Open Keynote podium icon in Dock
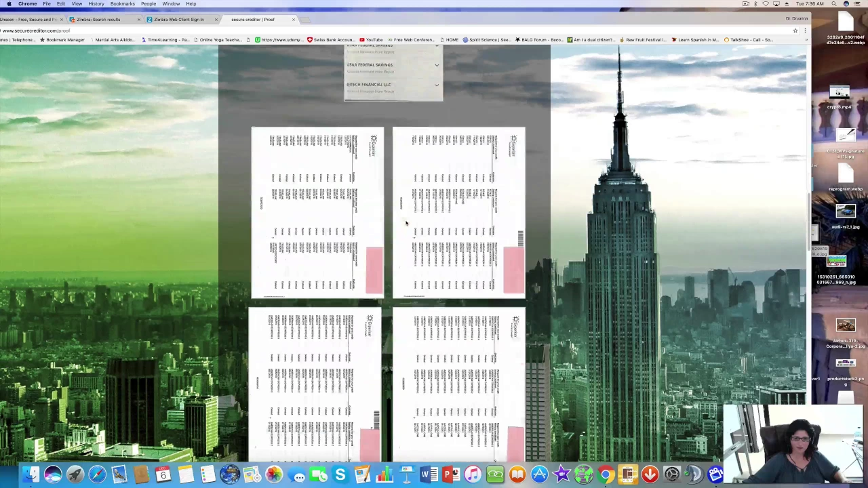 [407, 474]
